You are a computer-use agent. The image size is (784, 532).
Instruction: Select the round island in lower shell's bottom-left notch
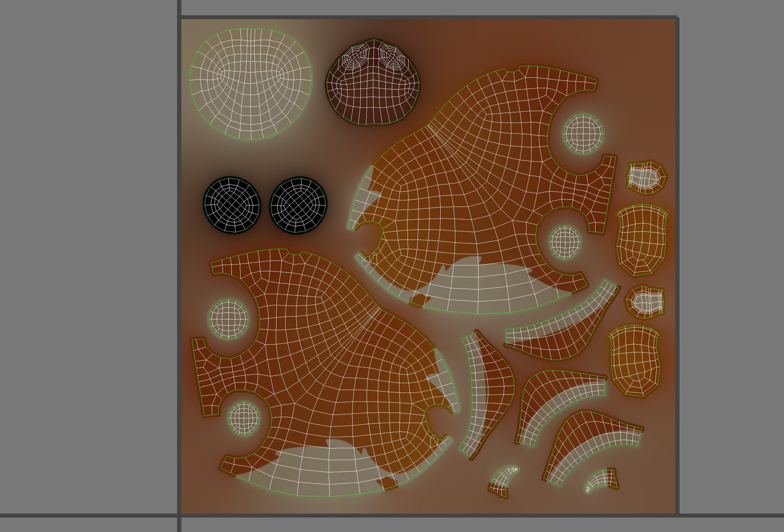pos(244,418)
